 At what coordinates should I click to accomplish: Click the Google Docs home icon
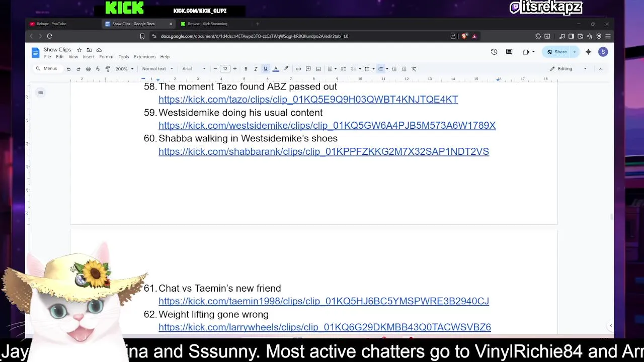coord(35,52)
